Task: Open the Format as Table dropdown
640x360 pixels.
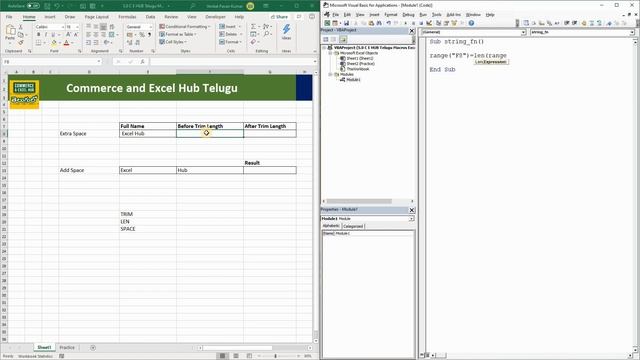Action: [x=178, y=34]
